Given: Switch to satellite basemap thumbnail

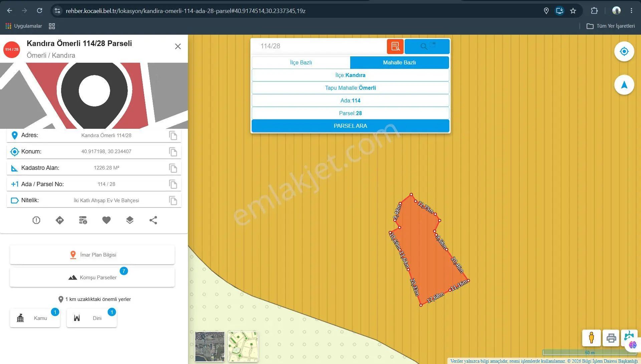Looking at the screenshot, I should pyautogui.click(x=210, y=347).
